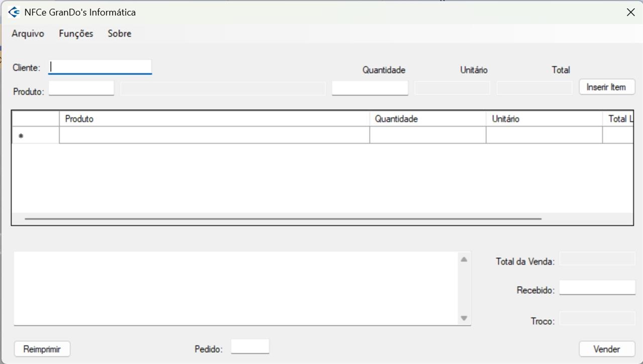Click the scroll down arrow of the text area
Screen dimensions: 643x364
tap(464, 318)
